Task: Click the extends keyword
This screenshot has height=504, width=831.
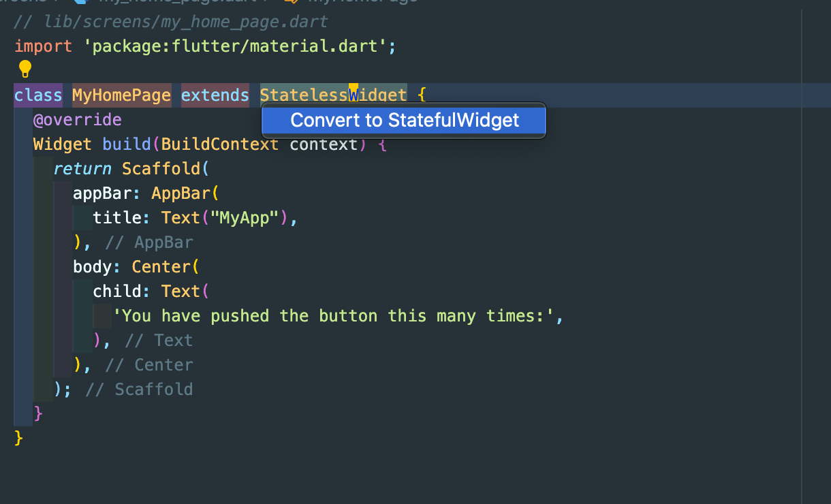Action: [x=215, y=95]
